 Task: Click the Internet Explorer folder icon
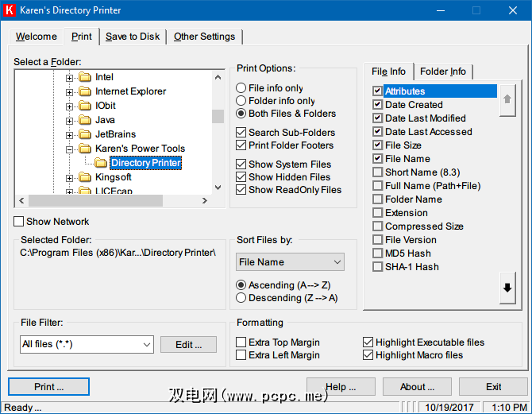coord(85,91)
